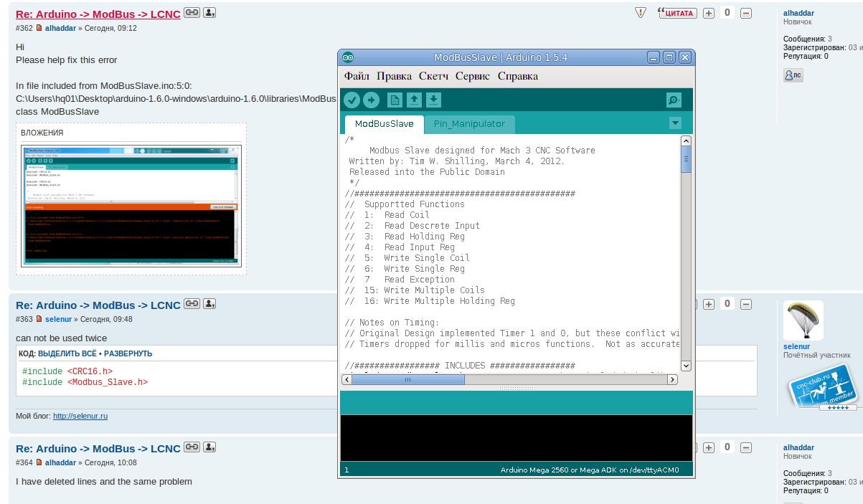Click the cnc-club team member badge
This screenshot has width=863, height=504.
[823, 386]
